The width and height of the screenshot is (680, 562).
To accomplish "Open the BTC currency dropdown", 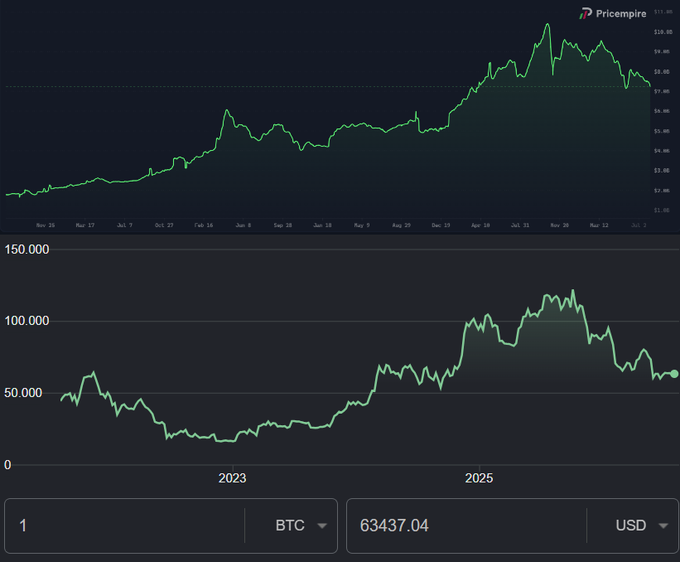I will coord(301,526).
